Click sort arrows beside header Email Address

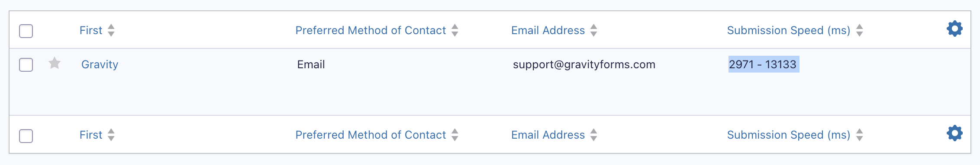(x=594, y=30)
